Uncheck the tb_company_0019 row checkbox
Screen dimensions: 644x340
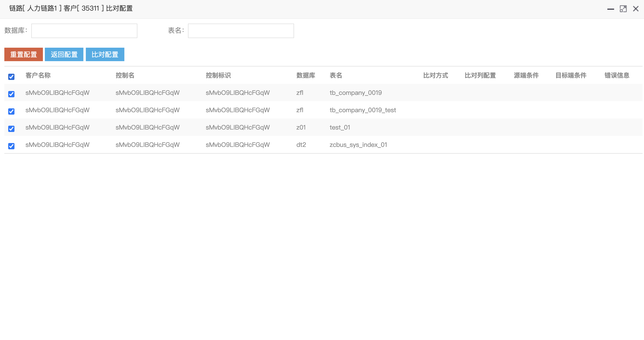11,94
